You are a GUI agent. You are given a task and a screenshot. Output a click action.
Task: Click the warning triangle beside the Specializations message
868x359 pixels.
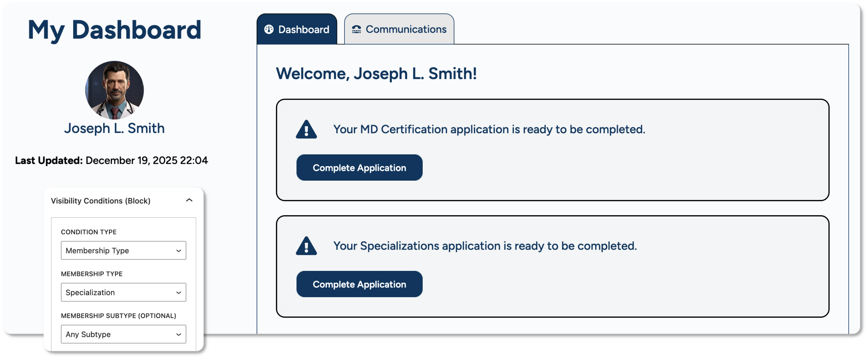pos(306,246)
